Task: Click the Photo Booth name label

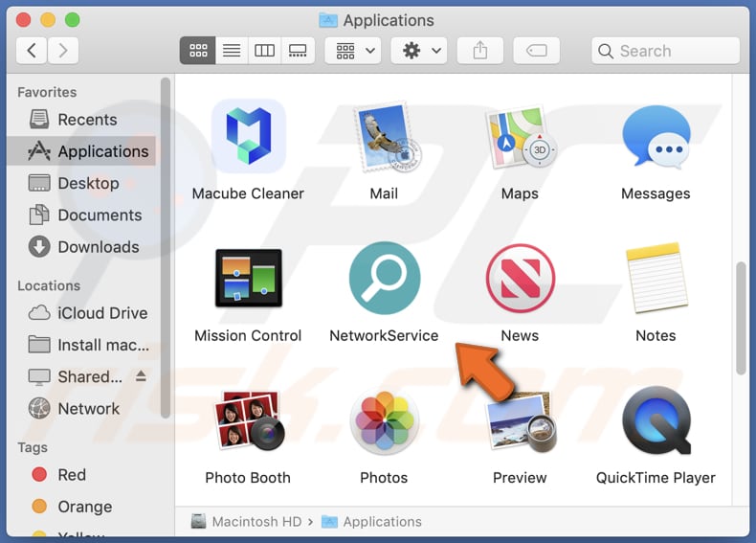Action: 248,477
